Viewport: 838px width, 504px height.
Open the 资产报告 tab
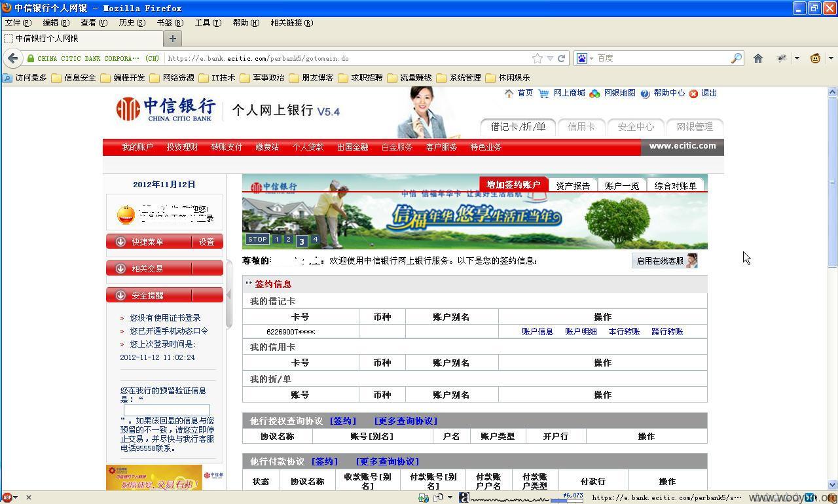tap(573, 185)
